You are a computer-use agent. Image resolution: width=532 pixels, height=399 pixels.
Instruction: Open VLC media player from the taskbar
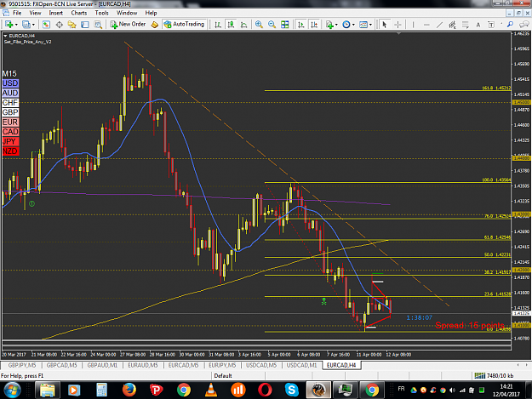[x=211, y=390]
